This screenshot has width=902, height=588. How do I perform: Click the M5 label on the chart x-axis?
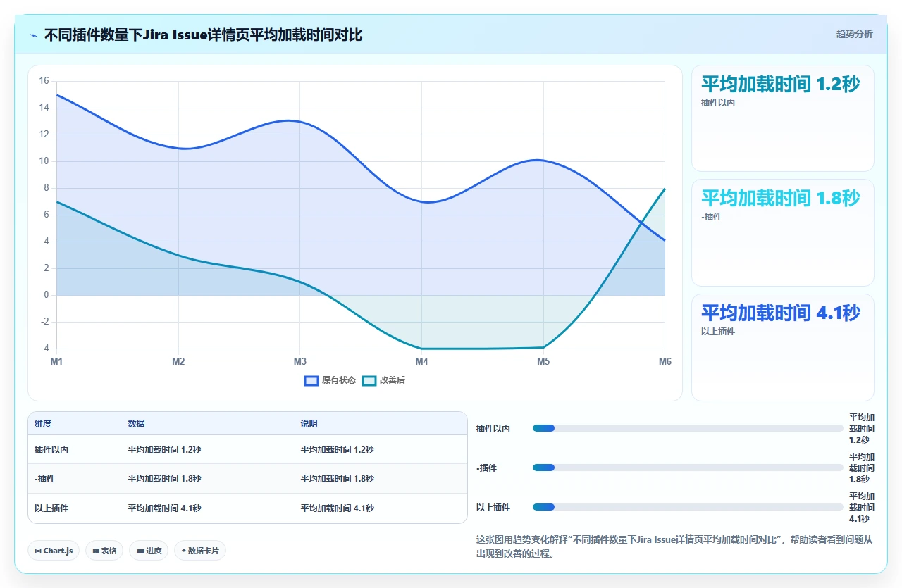click(543, 361)
